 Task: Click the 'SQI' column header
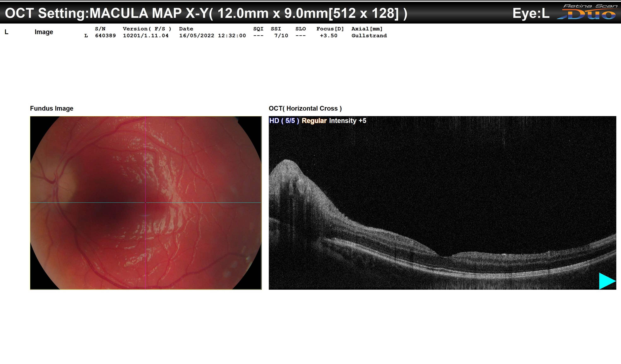(x=258, y=29)
